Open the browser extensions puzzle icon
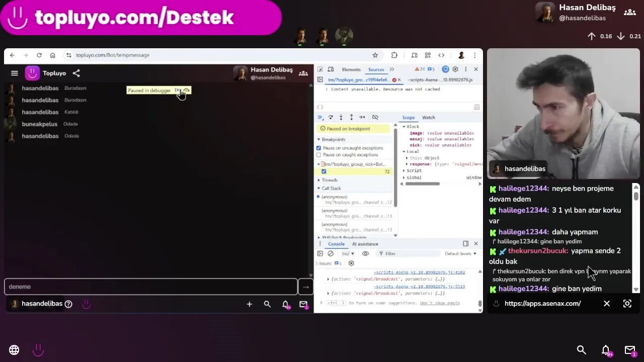Viewport: 644px width, 362px height. 394,55
